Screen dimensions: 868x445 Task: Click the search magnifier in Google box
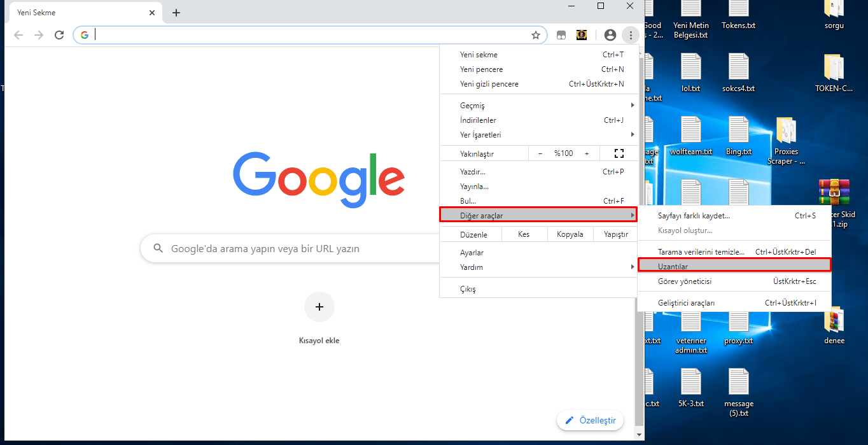coord(157,248)
